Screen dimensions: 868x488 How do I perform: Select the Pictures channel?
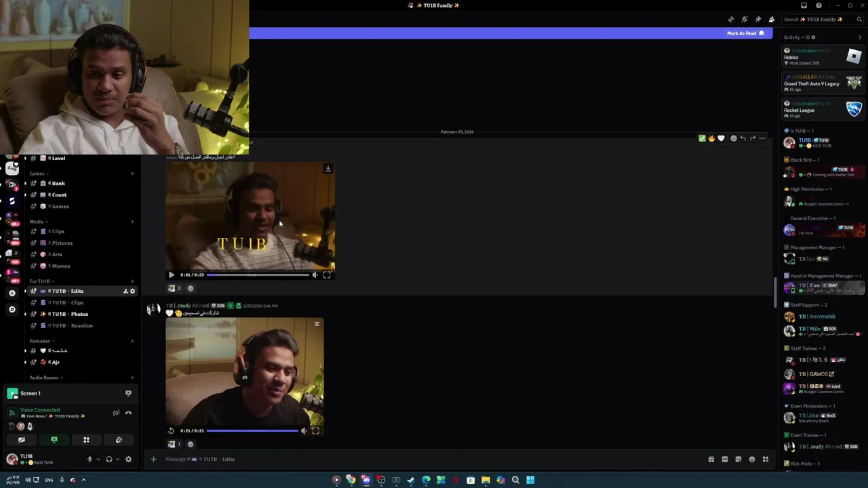tap(83, 243)
